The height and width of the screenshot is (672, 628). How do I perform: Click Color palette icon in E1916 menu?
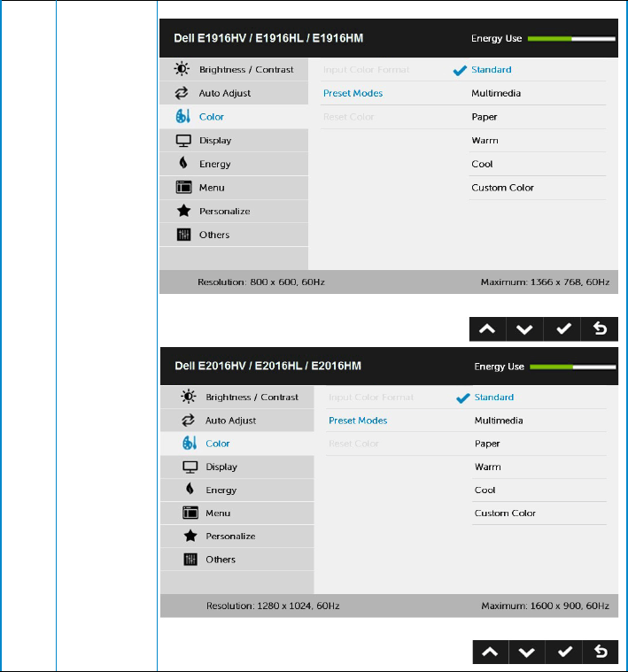tap(183, 116)
